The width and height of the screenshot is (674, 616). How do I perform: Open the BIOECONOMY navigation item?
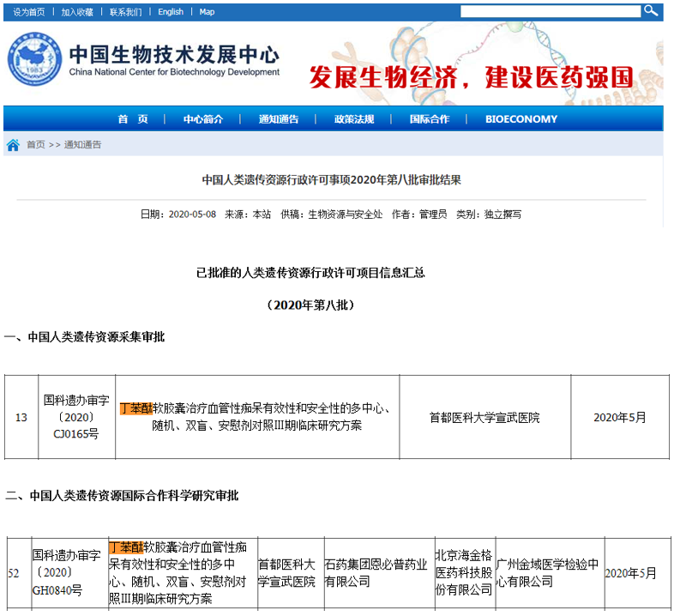point(521,119)
